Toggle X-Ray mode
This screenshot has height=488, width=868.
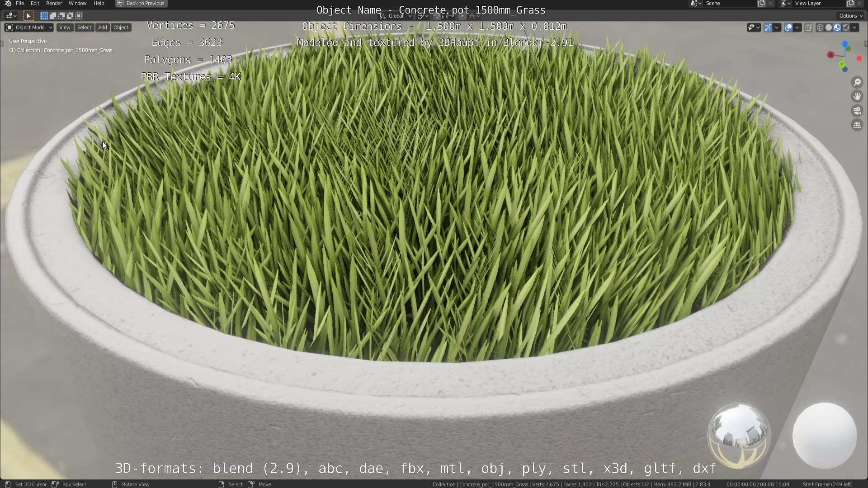pyautogui.click(x=809, y=28)
